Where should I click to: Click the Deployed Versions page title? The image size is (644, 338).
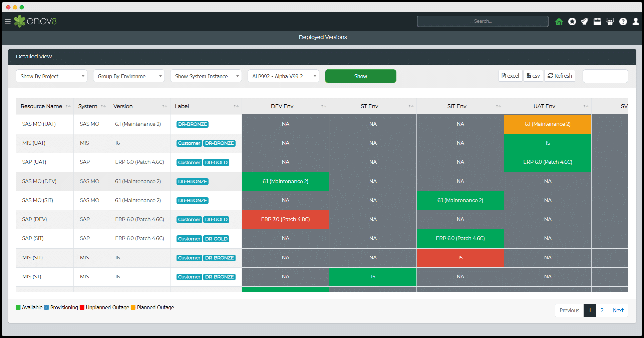323,37
